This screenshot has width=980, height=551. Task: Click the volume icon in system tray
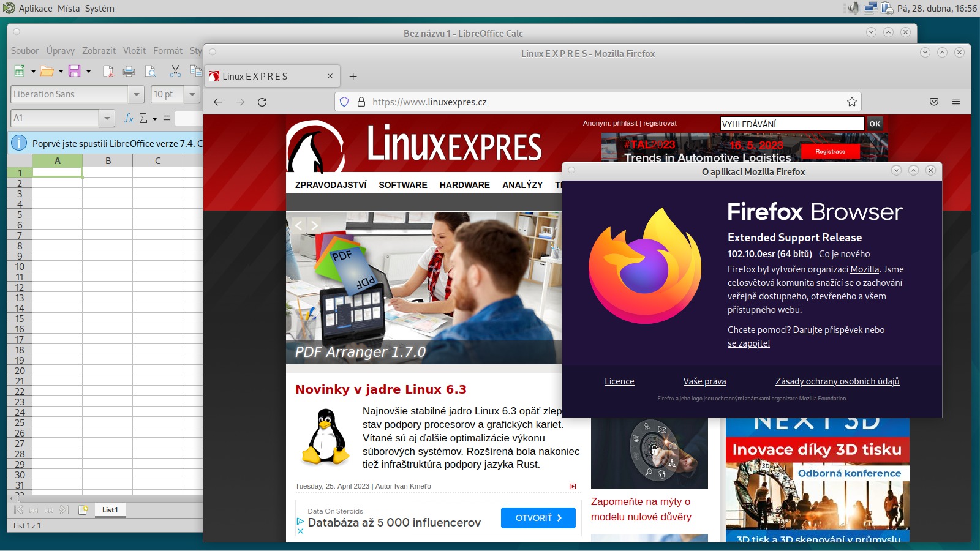pyautogui.click(x=854, y=9)
